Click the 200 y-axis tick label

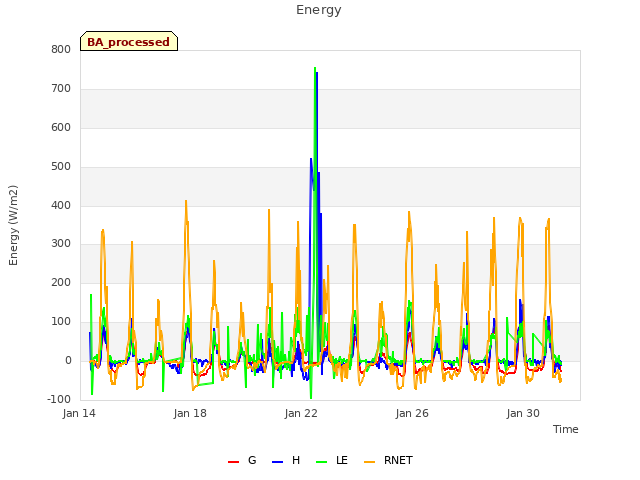click(61, 283)
